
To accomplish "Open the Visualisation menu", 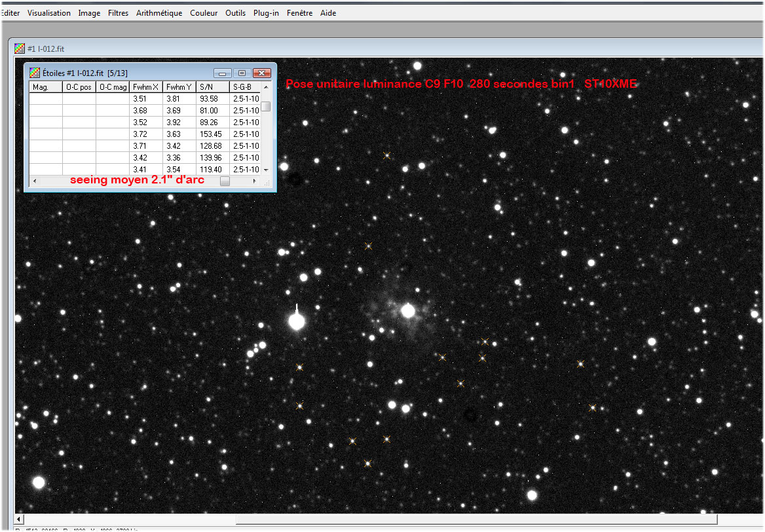I will click(x=48, y=13).
